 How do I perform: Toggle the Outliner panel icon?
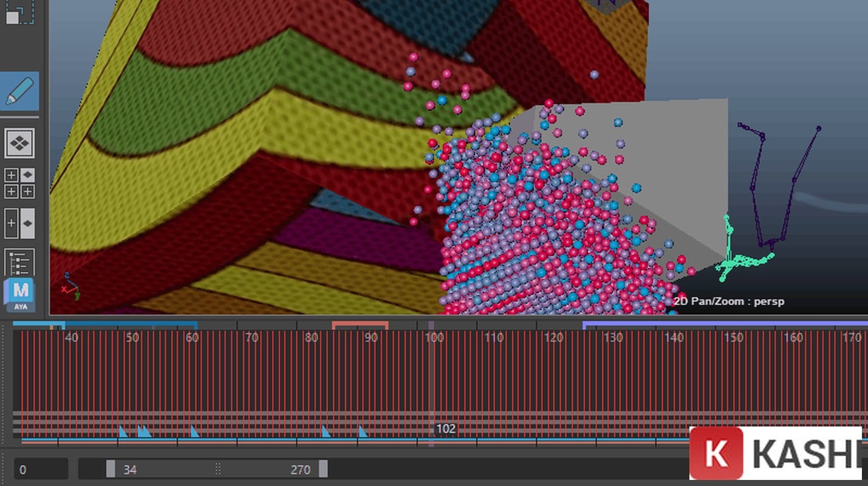19,262
